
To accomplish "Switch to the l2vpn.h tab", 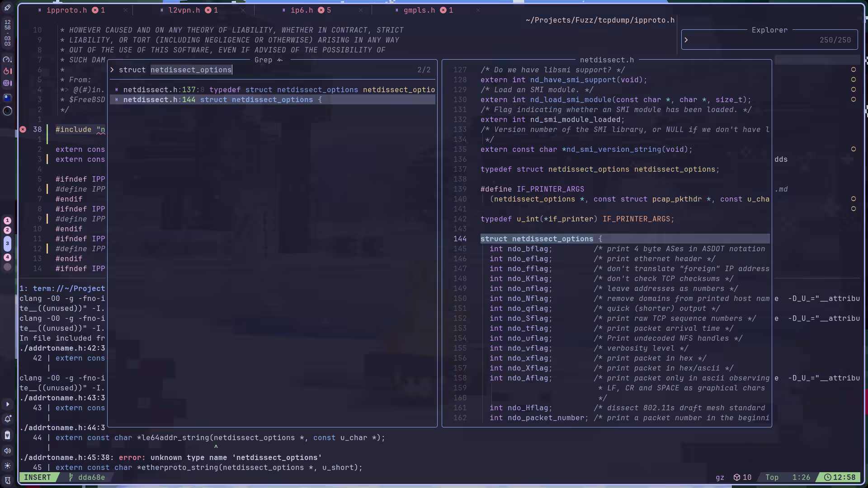I will (x=184, y=10).
